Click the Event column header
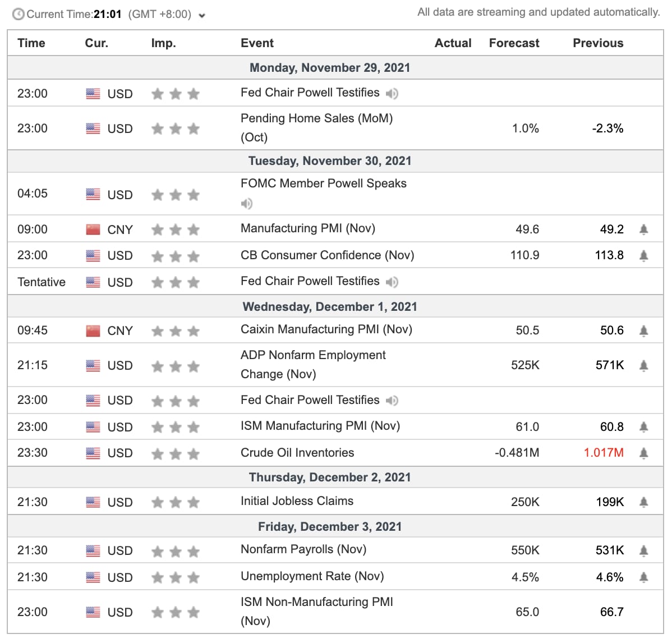The height and width of the screenshot is (643, 672). coord(257,43)
